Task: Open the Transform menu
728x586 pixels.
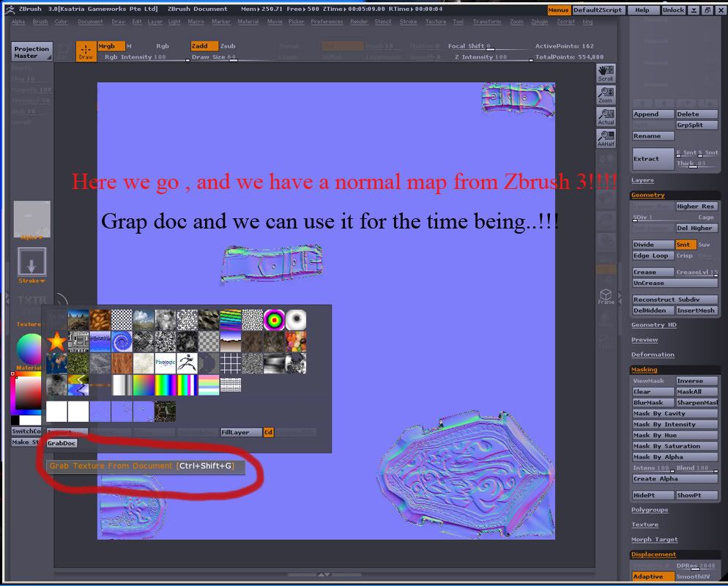Action: [487, 22]
